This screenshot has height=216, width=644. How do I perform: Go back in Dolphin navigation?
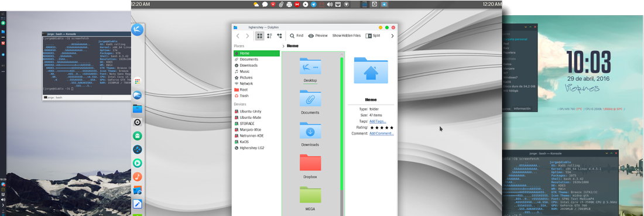coord(238,36)
